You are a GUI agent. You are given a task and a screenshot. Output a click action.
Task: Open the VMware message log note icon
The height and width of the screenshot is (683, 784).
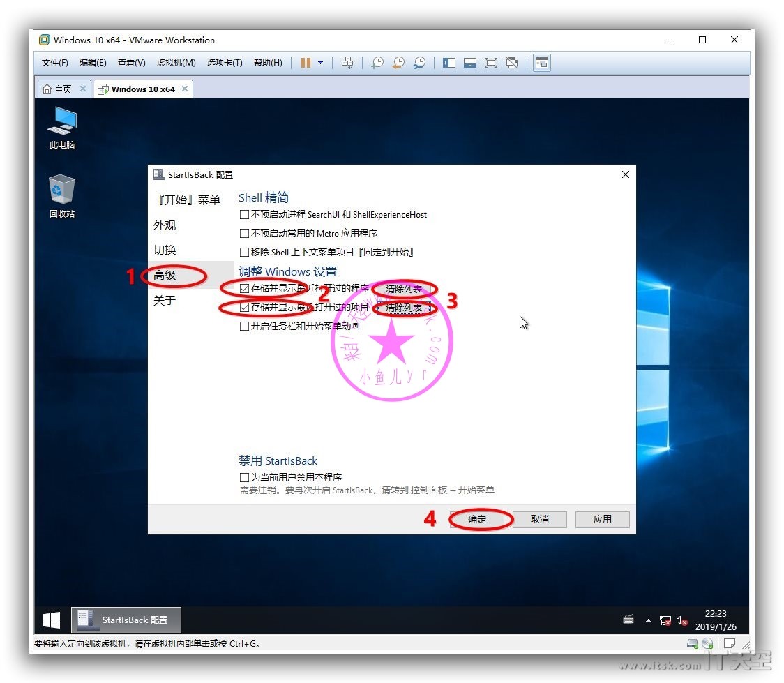coord(730,643)
